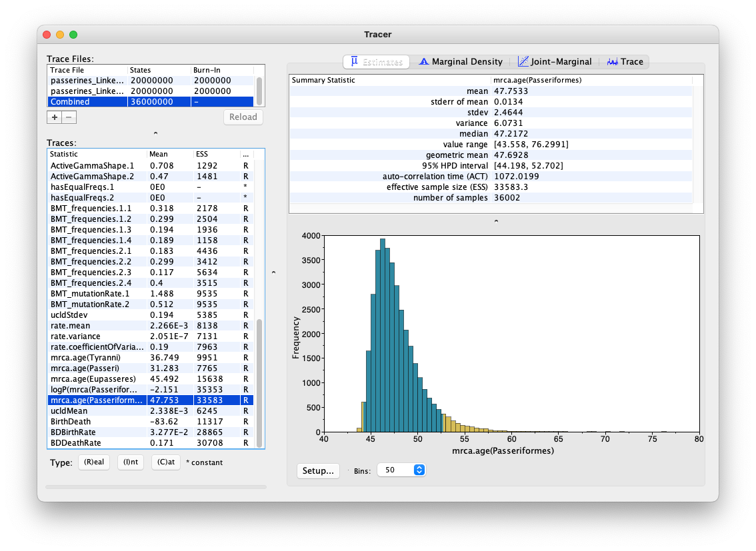Select the mrca.age(Tyranni) trace
Screen dimensions: 756x551
(x=151, y=357)
